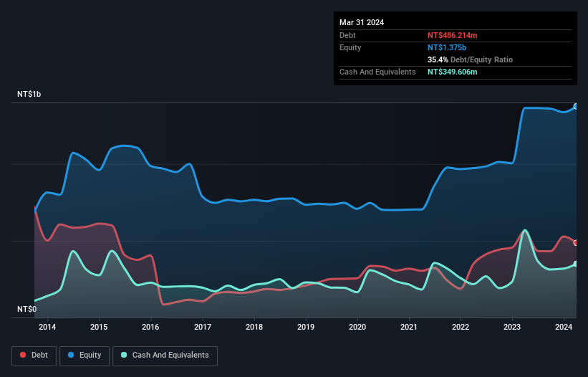Click the Mar 31 2024 tooltip date
Image resolution: width=588 pixels, height=377 pixels.
[362, 22]
